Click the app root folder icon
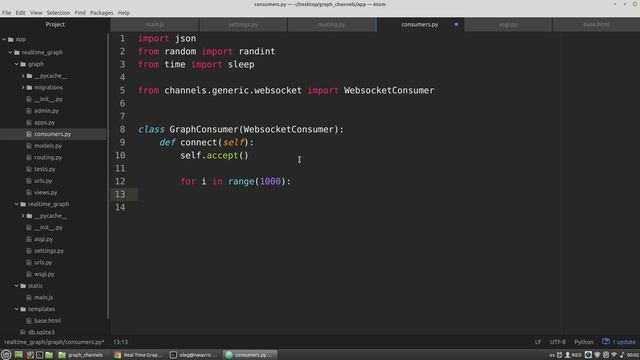Viewport: 640px width, 360px height. point(11,40)
